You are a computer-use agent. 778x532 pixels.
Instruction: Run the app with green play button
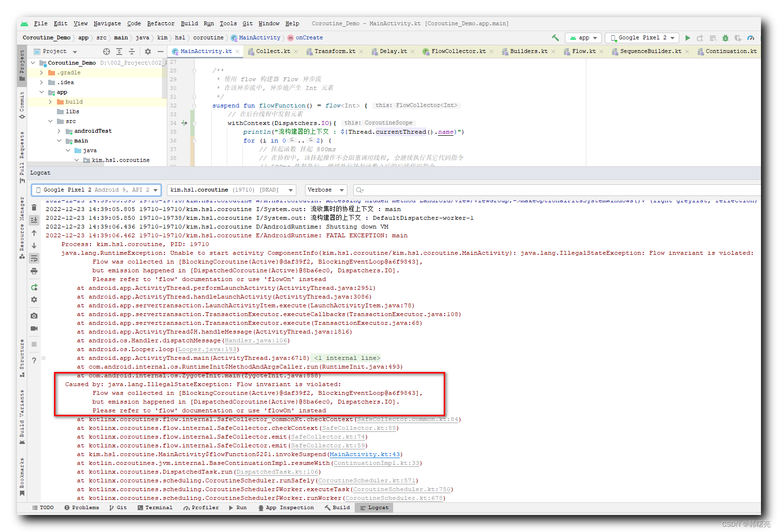pos(688,37)
